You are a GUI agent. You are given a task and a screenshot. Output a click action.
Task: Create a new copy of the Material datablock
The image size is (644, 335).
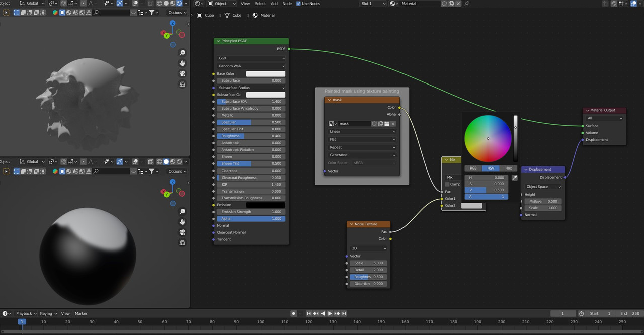[451, 4]
